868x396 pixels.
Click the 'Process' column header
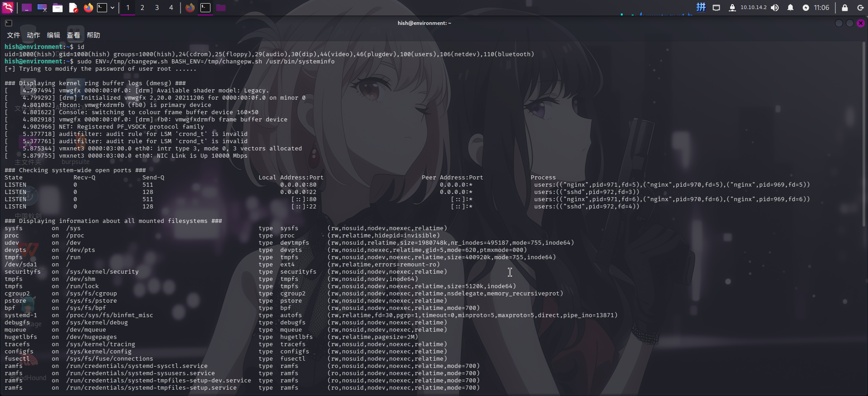tap(543, 177)
